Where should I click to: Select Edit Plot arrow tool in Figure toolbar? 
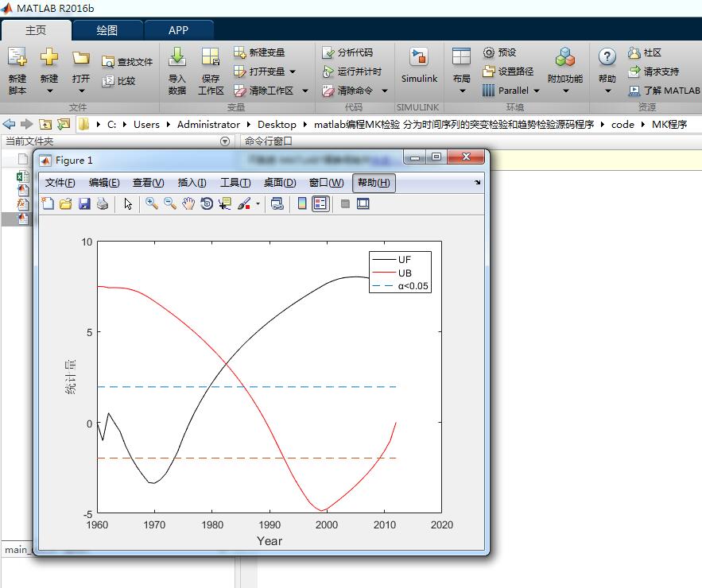128,203
